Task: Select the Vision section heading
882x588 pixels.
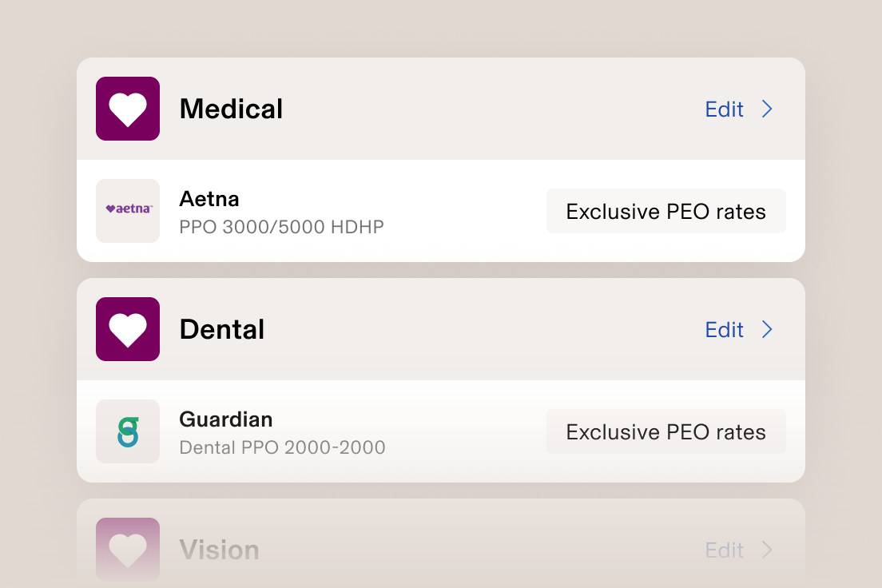Action: click(219, 550)
